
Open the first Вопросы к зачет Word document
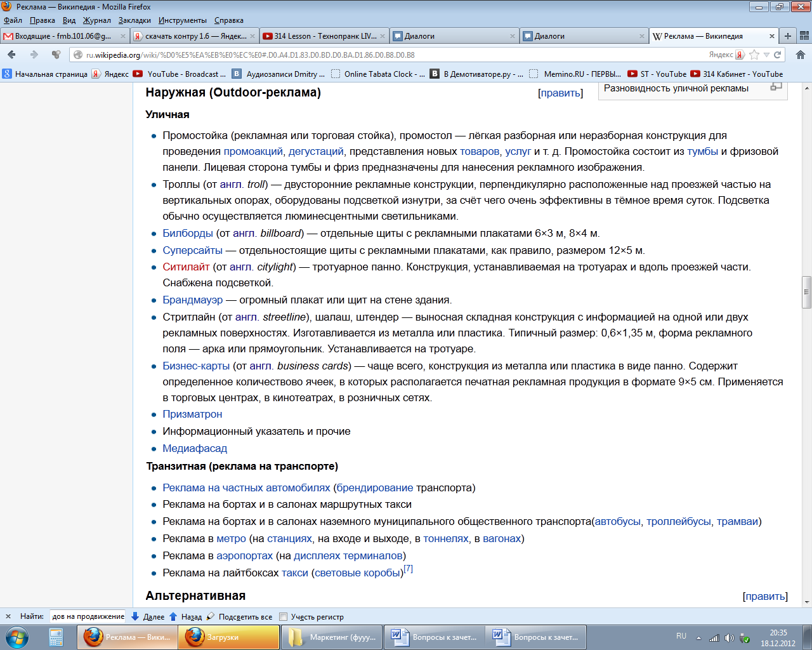434,637
